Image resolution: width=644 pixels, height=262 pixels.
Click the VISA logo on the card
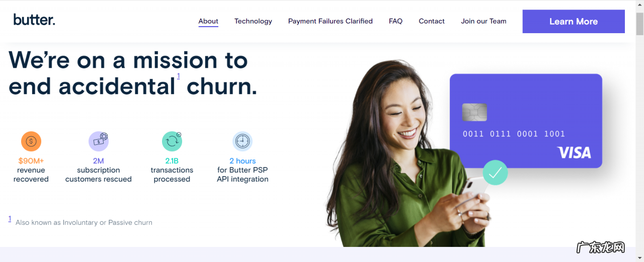(x=574, y=152)
